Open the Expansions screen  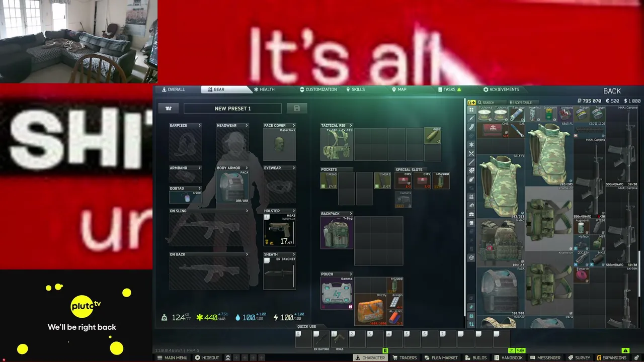pyautogui.click(x=611, y=358)
